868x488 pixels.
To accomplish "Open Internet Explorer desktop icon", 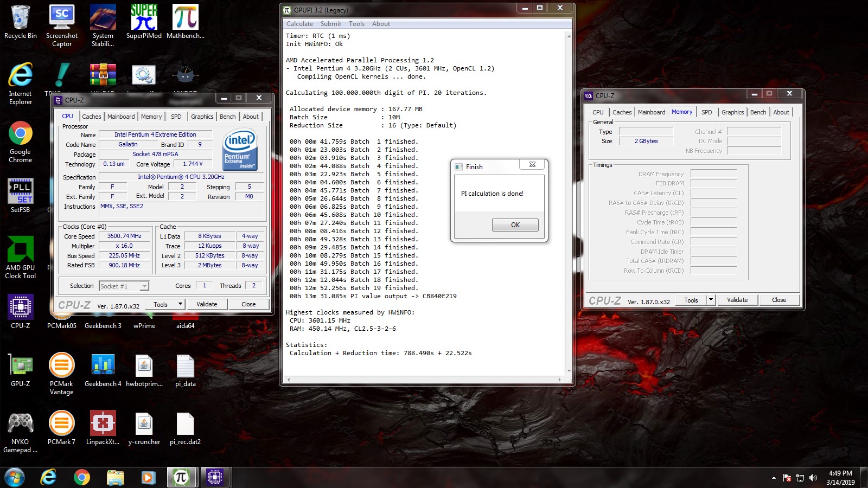I will pos(21,84).
